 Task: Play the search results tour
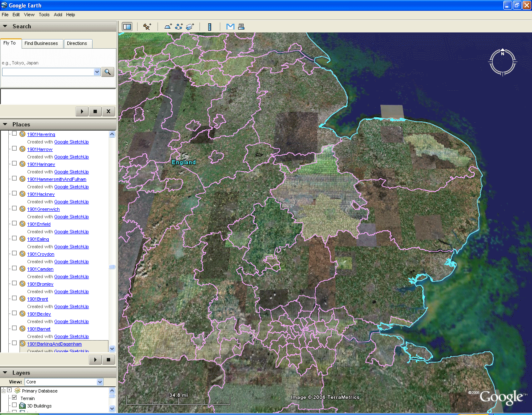[x=82, y=111]
